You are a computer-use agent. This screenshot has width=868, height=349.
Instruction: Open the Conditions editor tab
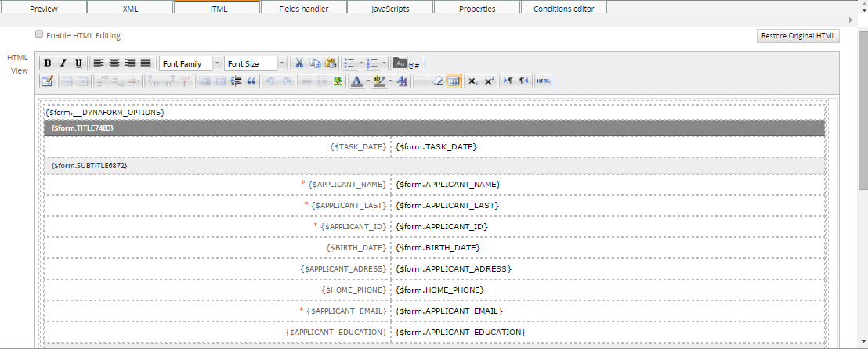563,9
